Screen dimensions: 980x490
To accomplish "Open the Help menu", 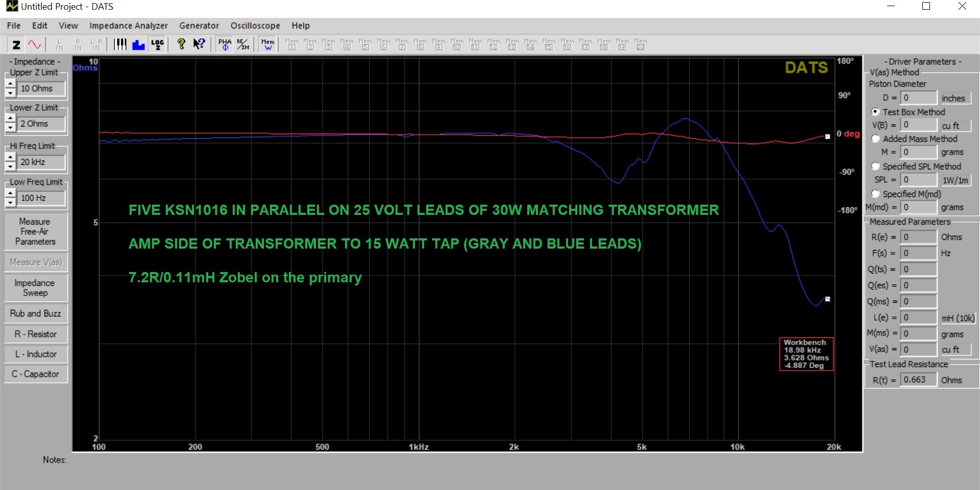I will pyautogui.click(x=301, y=26).
